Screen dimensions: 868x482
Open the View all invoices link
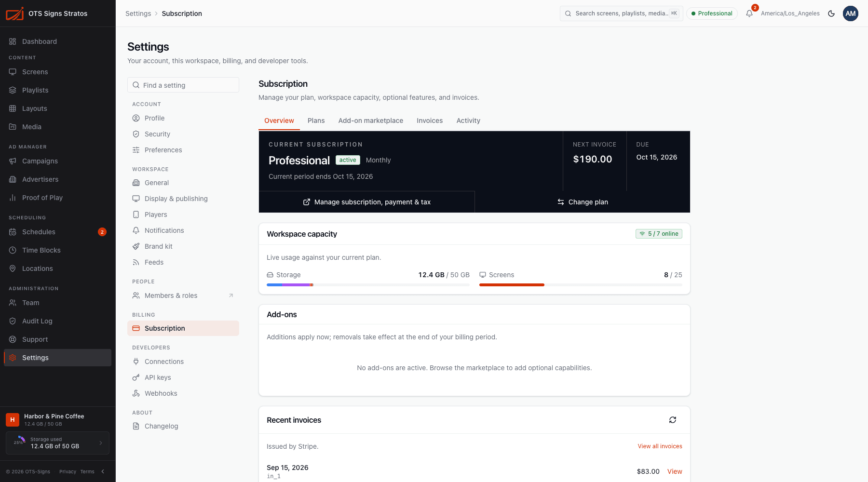[x=660, y=446]
